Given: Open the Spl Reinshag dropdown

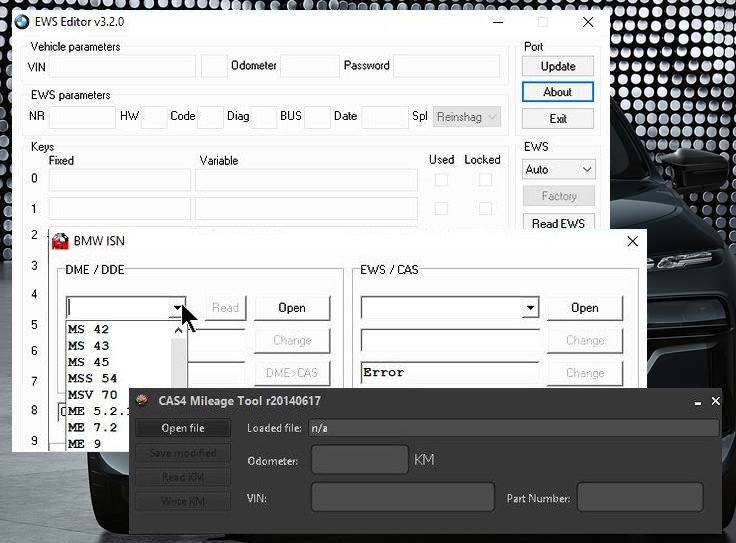Looking at the screenshot, I should point(467,116).
